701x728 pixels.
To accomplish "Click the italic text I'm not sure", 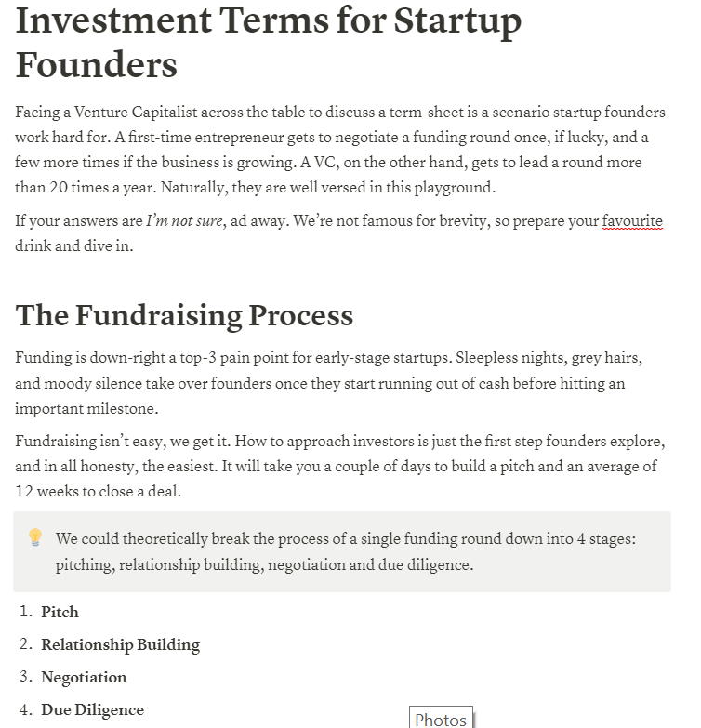I will tap(184, 221).
